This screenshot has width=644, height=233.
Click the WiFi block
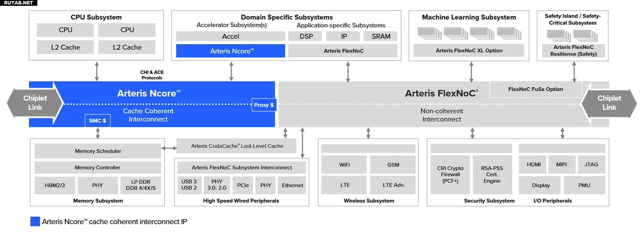pos(344,165)
